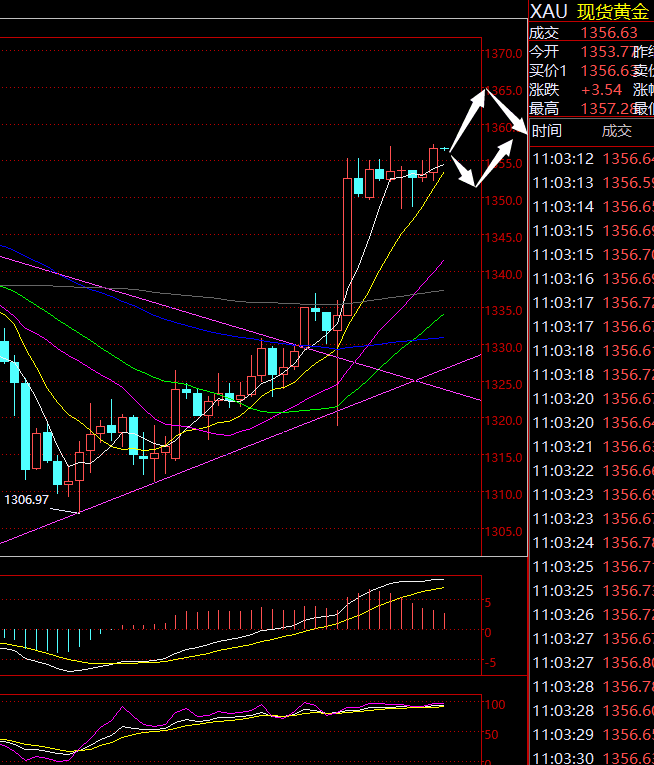Screen dimensions: 654x765
Task: Click the 1320.0 price axis label
Action: point(503,420)
